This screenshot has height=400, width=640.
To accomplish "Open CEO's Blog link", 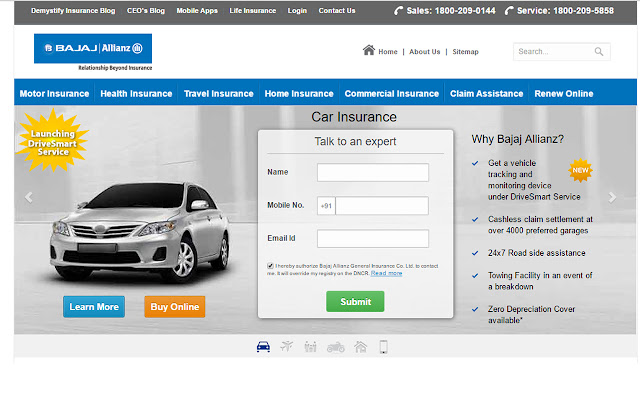I will pyautogui.click(x=146, y=11).
